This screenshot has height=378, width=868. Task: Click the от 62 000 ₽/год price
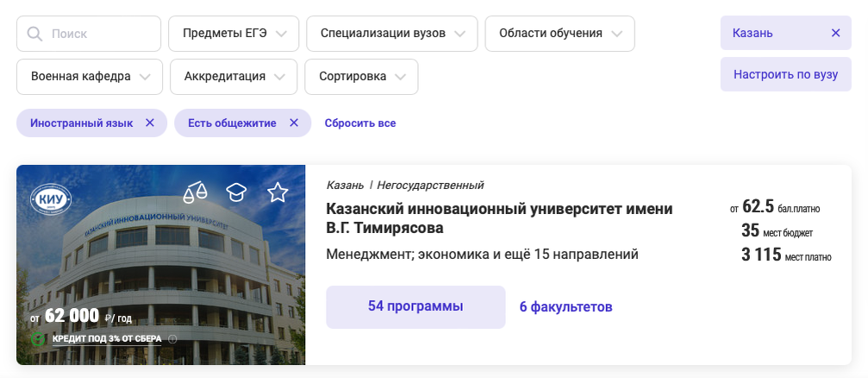point(81,316)
